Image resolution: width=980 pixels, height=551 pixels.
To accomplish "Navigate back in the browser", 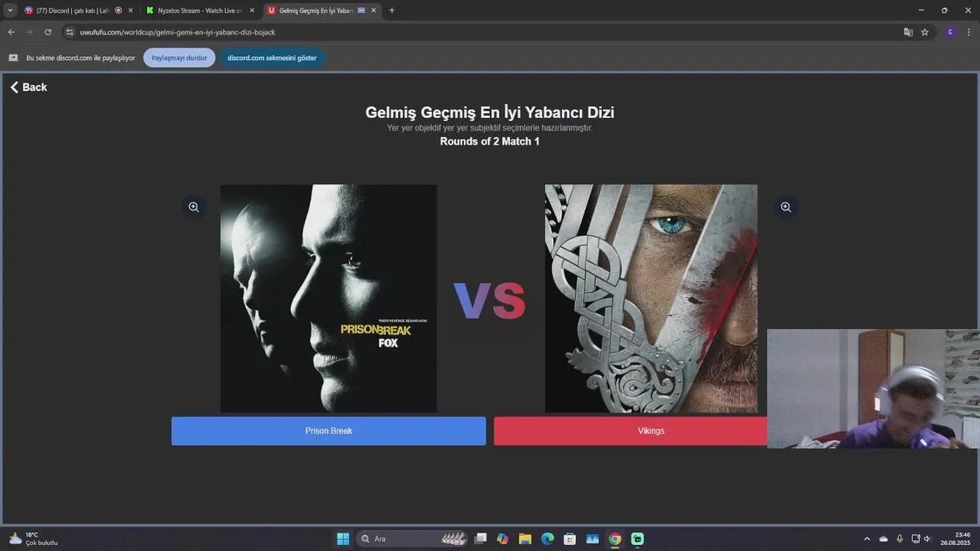I will 11,32.
